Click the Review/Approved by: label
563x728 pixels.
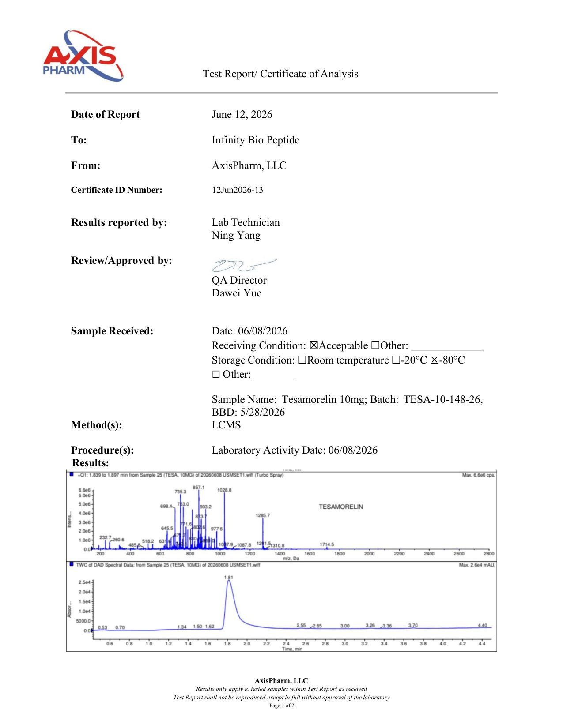click(x=121, y=260)
